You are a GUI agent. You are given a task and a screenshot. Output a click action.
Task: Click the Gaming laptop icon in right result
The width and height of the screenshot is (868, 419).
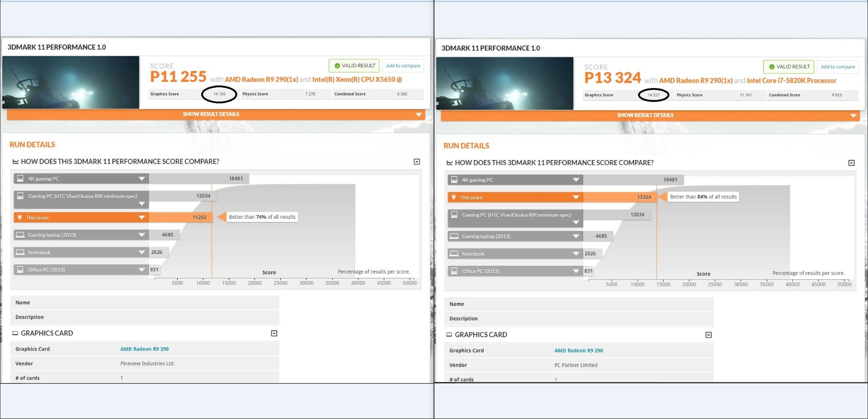454,236
